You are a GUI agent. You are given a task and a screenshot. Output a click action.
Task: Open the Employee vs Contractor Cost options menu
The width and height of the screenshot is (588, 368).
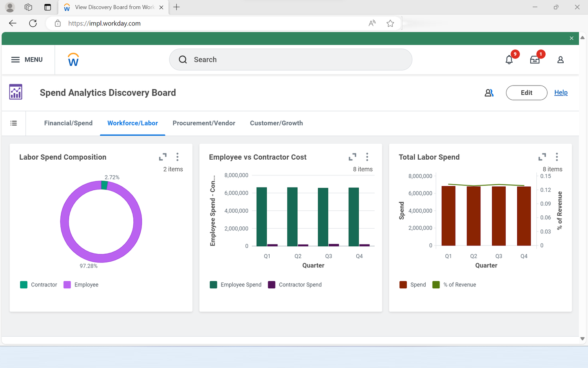(x=367, y=157)
